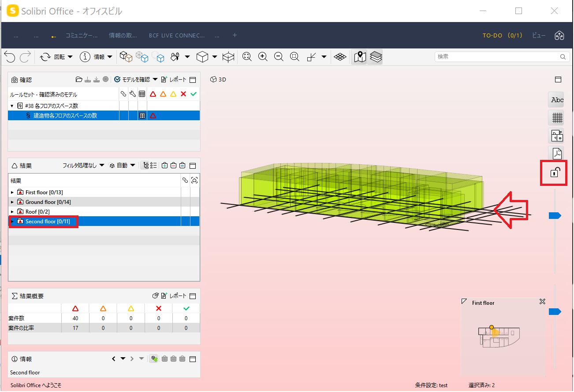Toggle the floor map icon in toolbar
Image resolution: width=574 pixels, height=392 pixels.
tap(360, 57)
